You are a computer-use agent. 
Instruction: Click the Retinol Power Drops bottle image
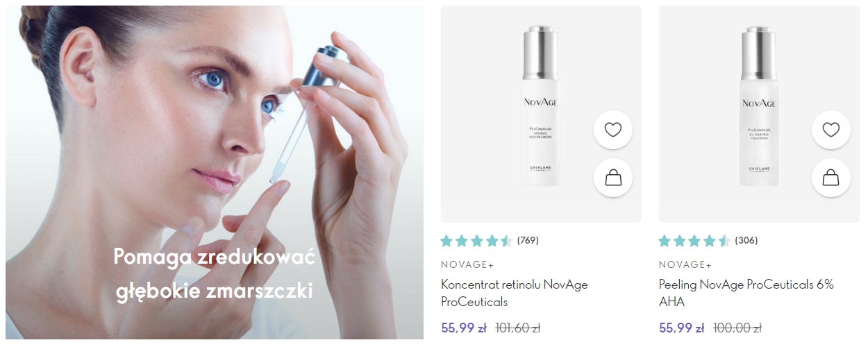(x=540, y=106)
